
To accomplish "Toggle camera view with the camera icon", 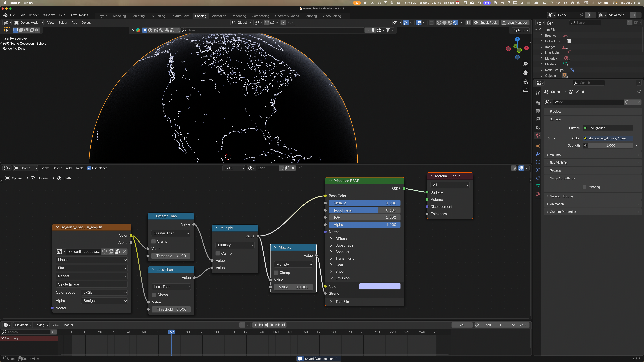I will 525,81.
